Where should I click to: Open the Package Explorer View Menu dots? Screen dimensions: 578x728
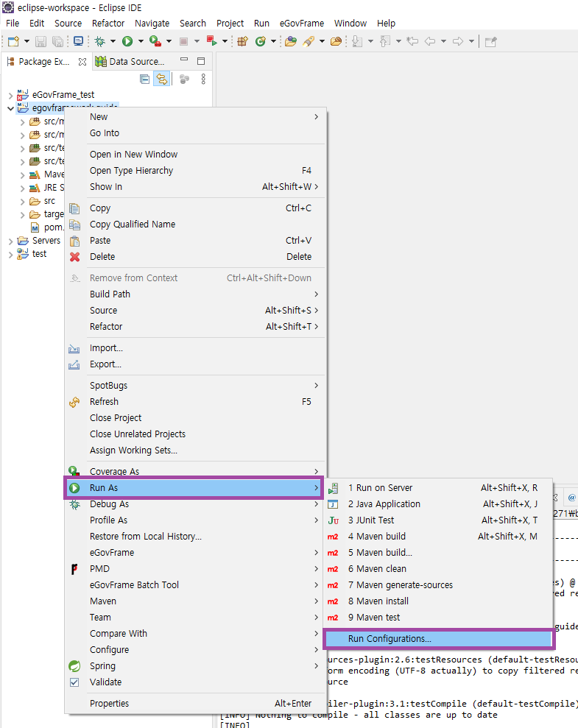[x=203, y=79]
